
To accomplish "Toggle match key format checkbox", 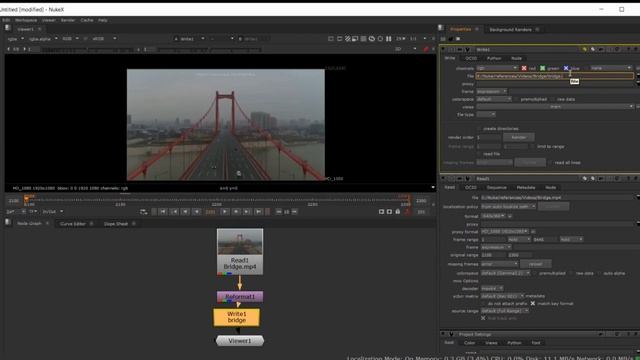I will [533, 303].
